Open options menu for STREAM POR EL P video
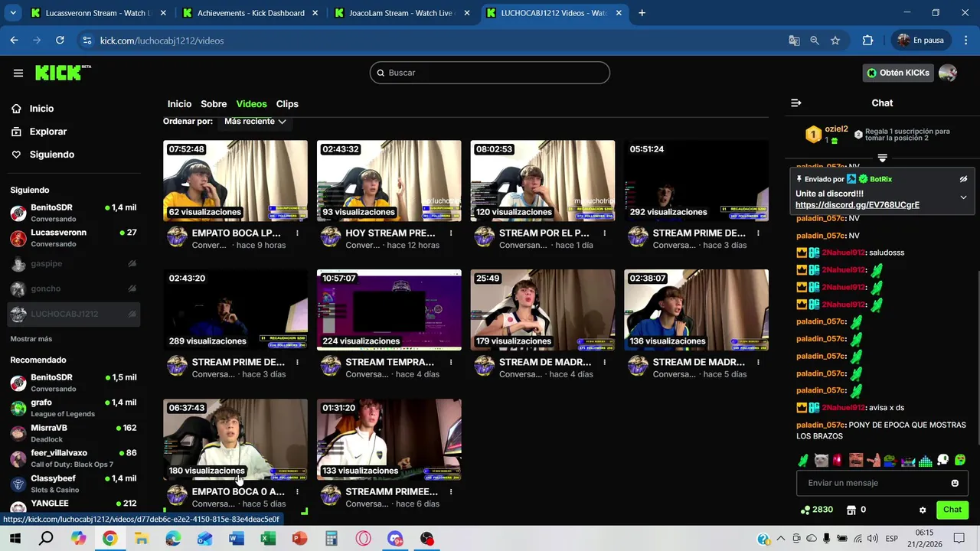 pyautogui.click(x=605, y=233)
